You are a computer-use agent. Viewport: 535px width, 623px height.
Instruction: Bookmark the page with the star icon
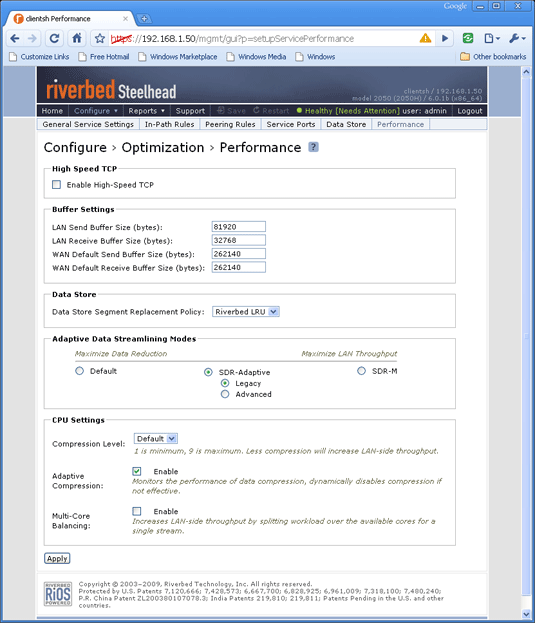click(x=100, y=39)
